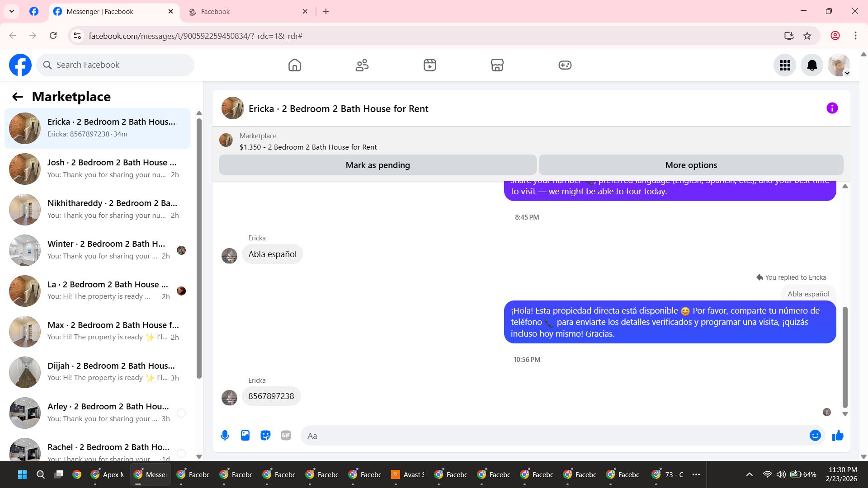Click the voice clip microphone icon
The width and height of the screenshot is (868, 488).
225,436
